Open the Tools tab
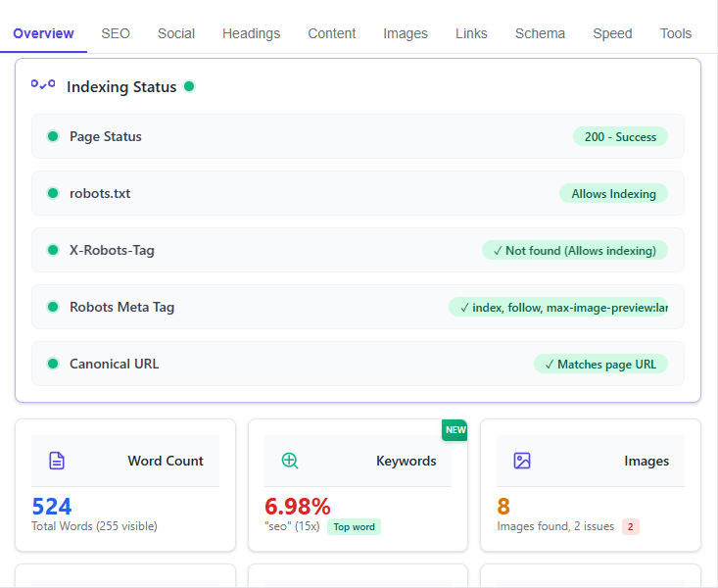This screenshot has height=588, width=718. (x=676, y=33)
